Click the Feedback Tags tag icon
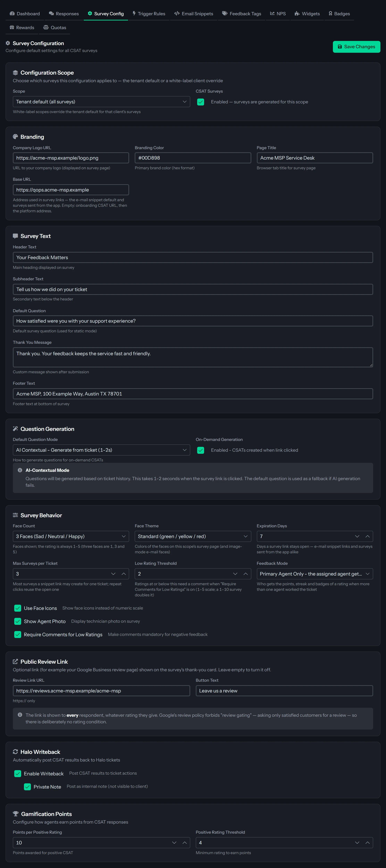This screenshot has height=868, width=386. pos(225,14)
